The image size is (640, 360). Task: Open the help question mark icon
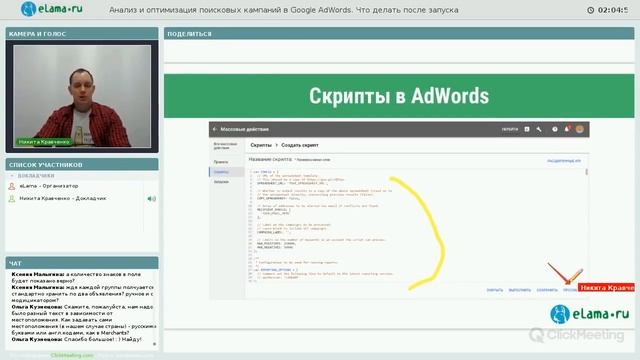[x=555, y=129]
